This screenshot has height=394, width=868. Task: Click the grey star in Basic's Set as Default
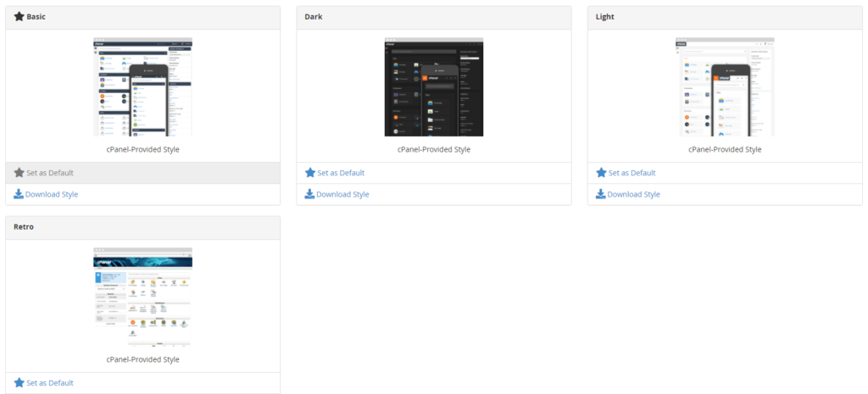click(x=19, y=173)
